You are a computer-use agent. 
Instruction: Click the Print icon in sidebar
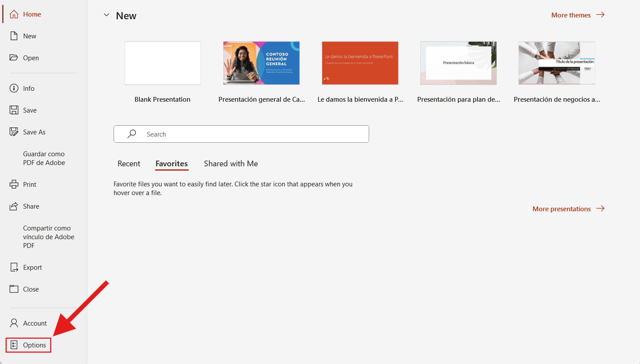(14, 185)
